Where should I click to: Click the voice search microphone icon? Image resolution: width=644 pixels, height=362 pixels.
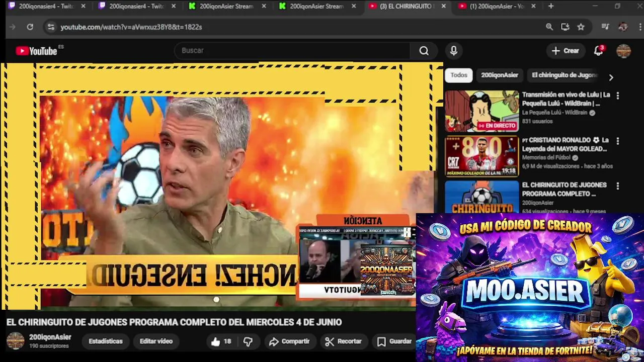click(453, 51)
